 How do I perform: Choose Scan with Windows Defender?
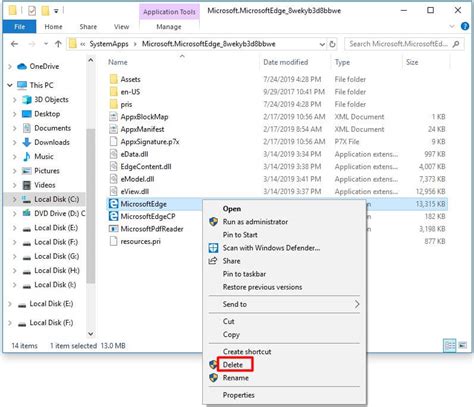point(271,248)
